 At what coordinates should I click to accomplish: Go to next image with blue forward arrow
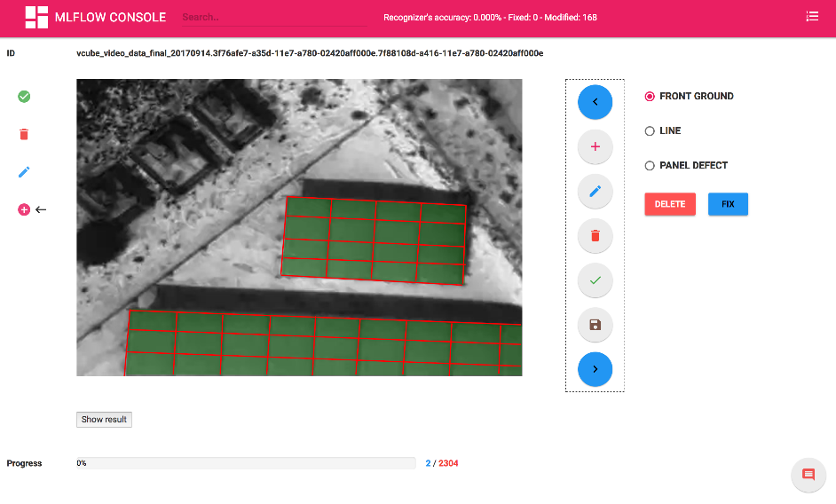coord(595,369)
